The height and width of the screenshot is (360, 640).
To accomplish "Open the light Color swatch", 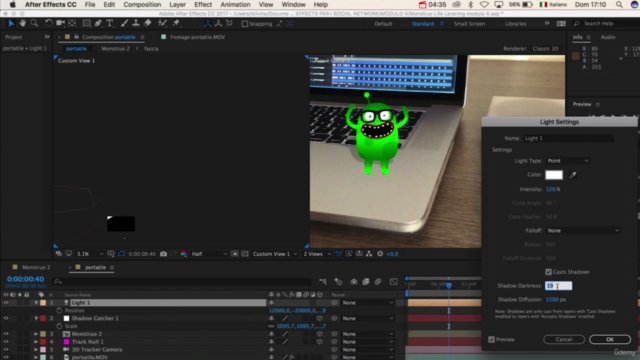I will (x=554, y=175).
